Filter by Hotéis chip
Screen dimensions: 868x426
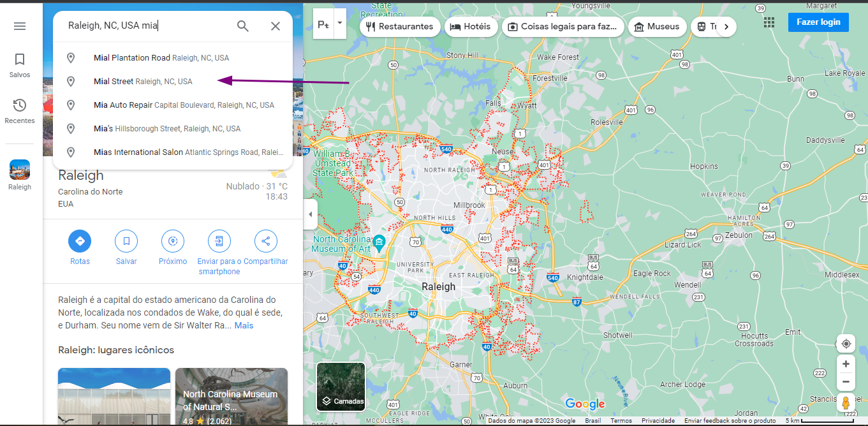(471, 26)
